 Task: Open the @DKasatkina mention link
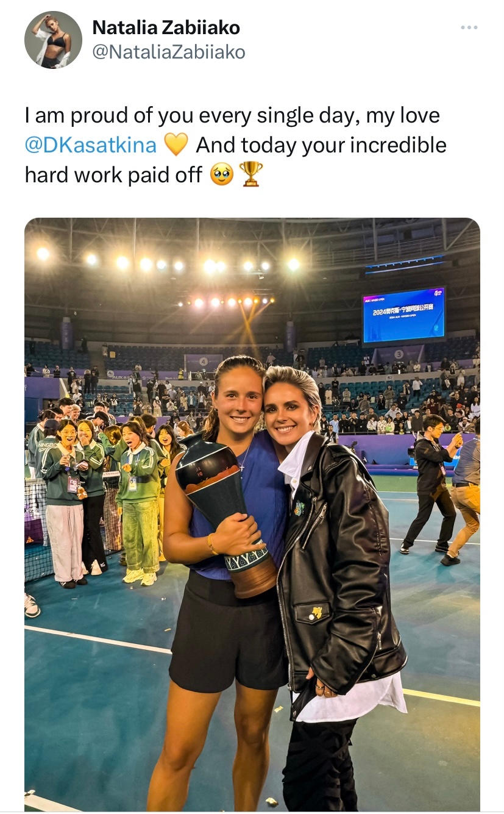pos(91,145)
